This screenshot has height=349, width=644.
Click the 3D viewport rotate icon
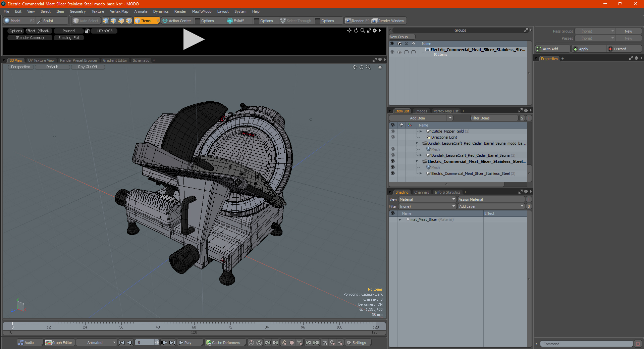(362, 67)
